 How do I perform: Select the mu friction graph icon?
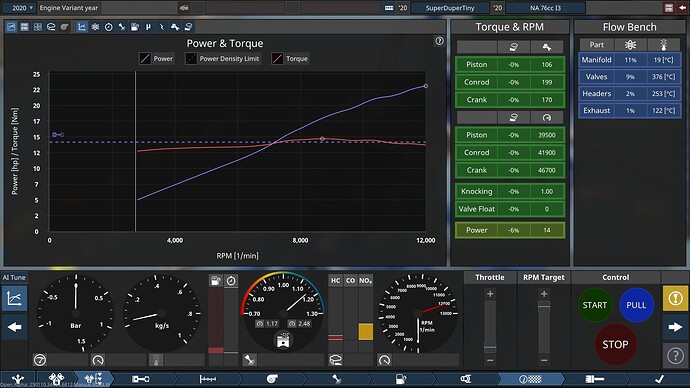(x=148, y=27)
